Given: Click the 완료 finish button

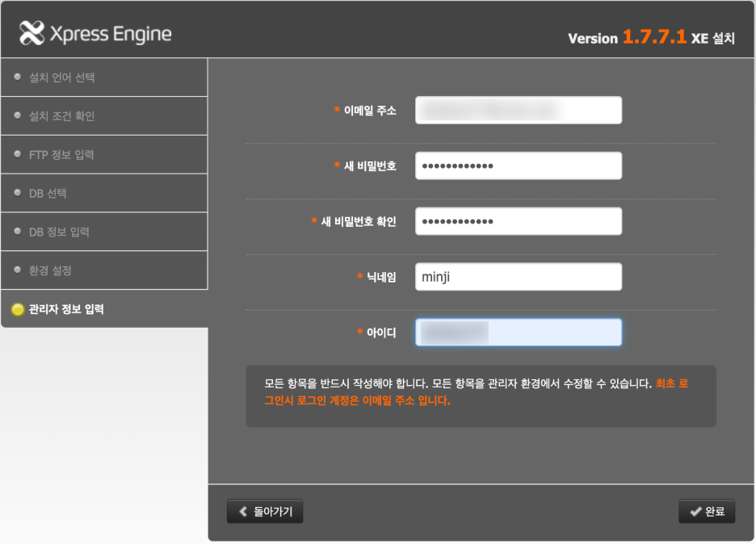Looking at the screenshot, I should pyautogui.click(x=707, y=511).
